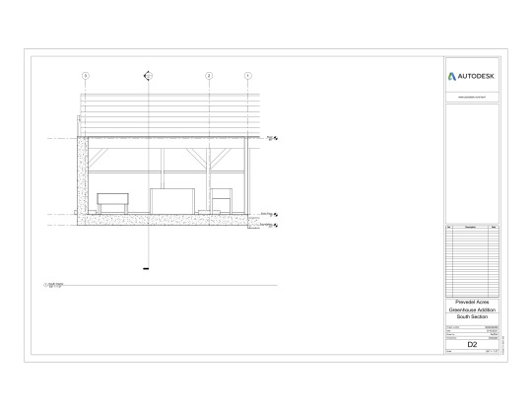532x411 pixels.
Task: Select the concrete wall on left
Action: [x=83, y=175]
